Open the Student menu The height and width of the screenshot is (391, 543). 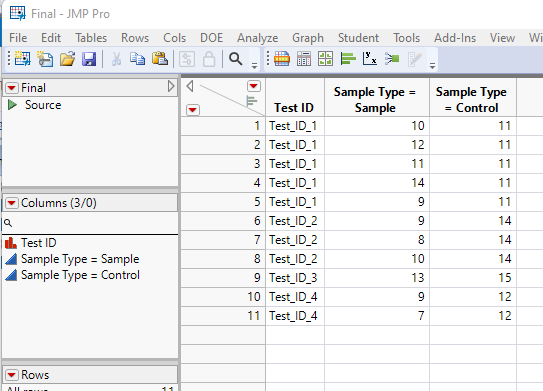pos(358,38)
